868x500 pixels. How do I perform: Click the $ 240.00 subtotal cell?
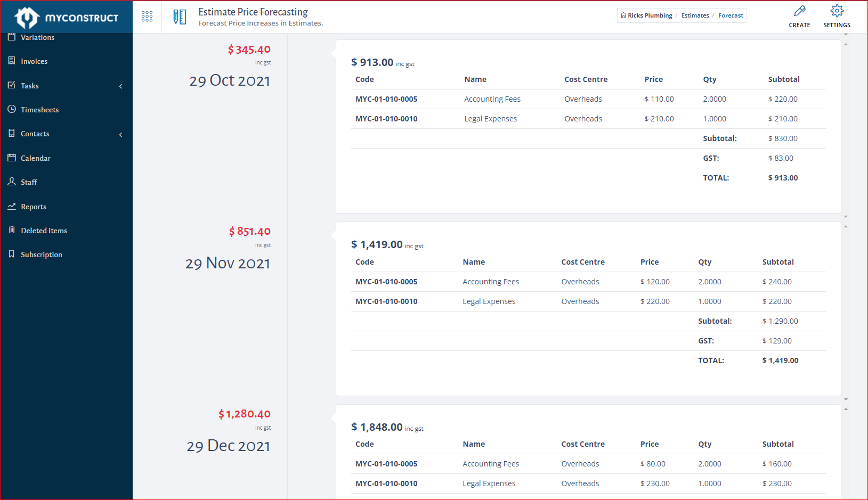(x=777, y=282)
